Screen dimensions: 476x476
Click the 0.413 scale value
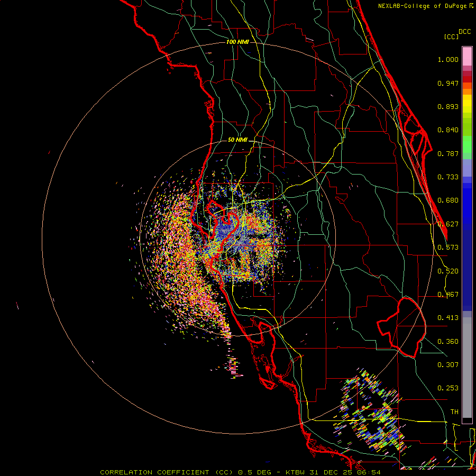(x=448, y=318)
